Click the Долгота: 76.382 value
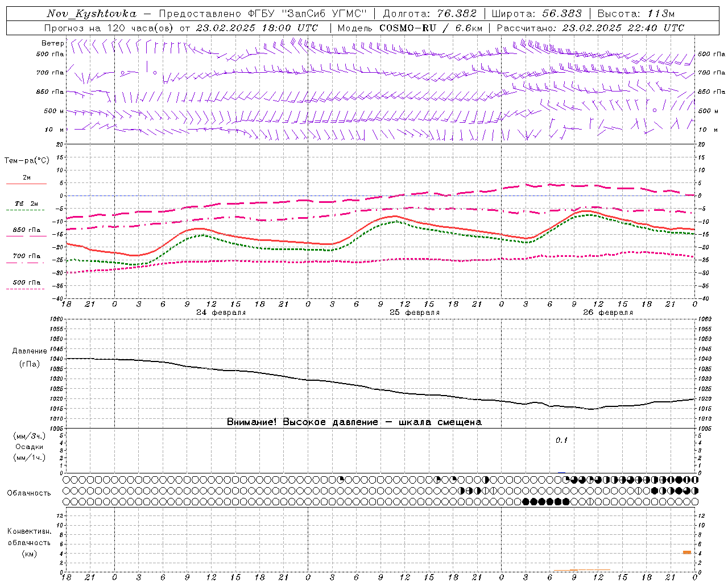This screenshot has height=582, width=728. point(429,14)
